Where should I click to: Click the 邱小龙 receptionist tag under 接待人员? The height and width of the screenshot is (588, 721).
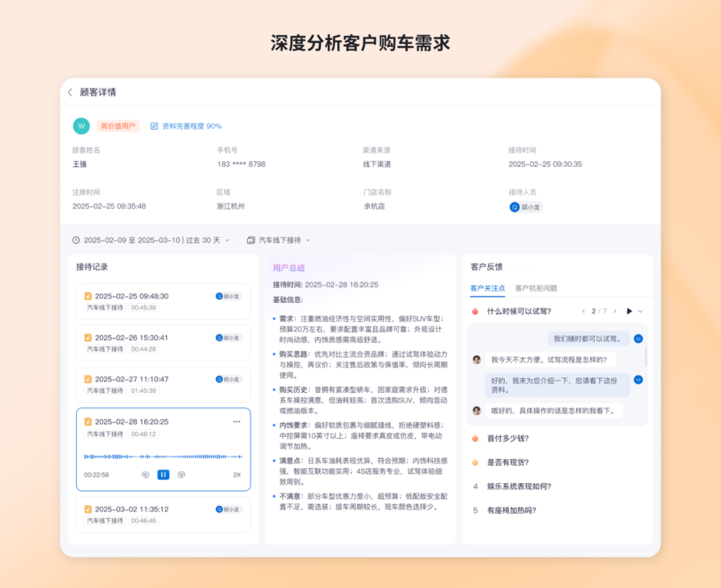tap(526, 208)
